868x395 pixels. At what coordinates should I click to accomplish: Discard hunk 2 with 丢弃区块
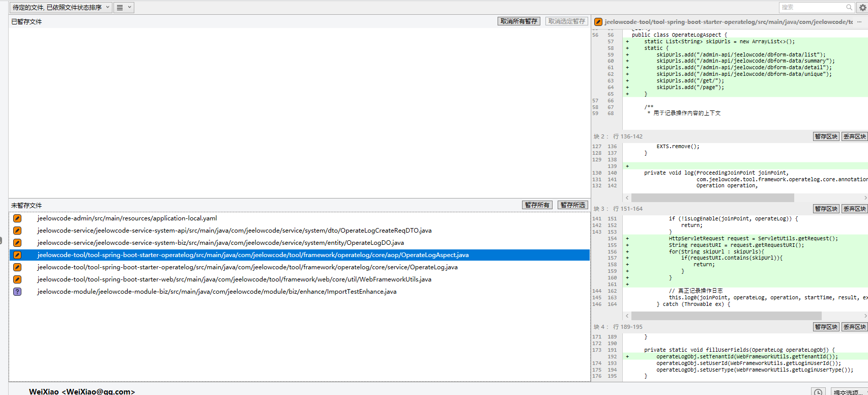(x=854, y=136)
